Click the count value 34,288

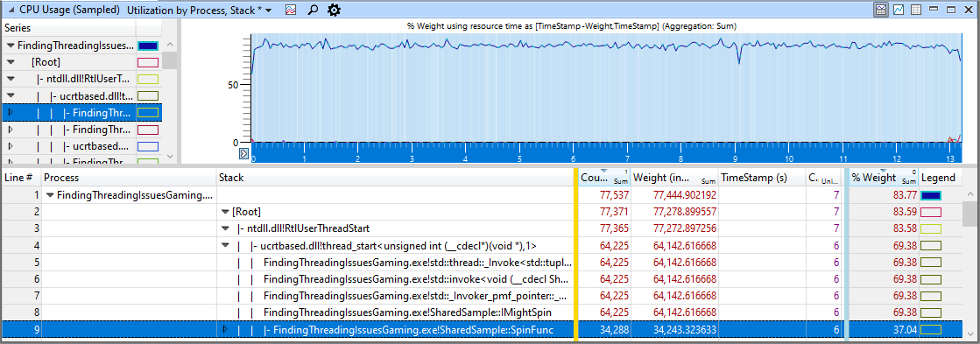pyautogui.click(x=614, y=329)
